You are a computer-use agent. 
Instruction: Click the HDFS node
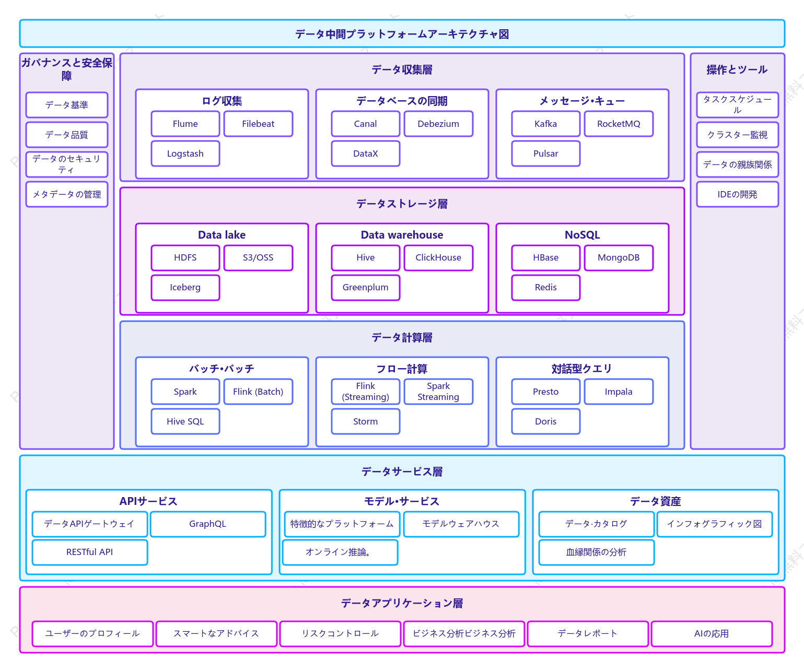tap(185, 257)
